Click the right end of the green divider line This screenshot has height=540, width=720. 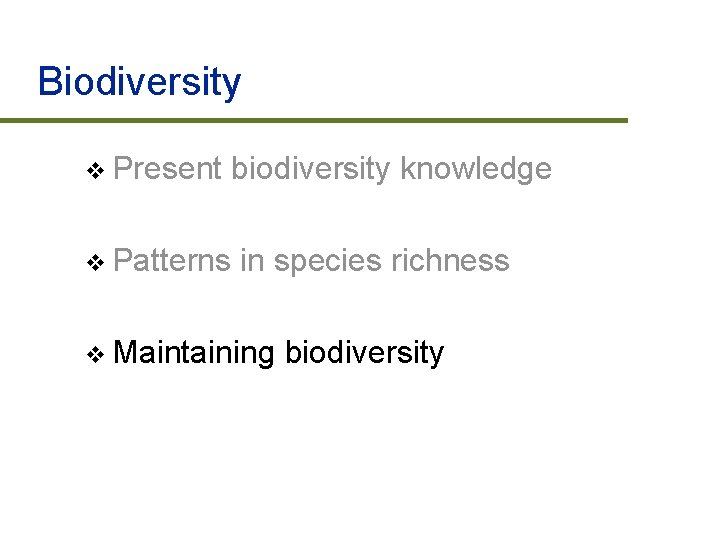(622, 121)
